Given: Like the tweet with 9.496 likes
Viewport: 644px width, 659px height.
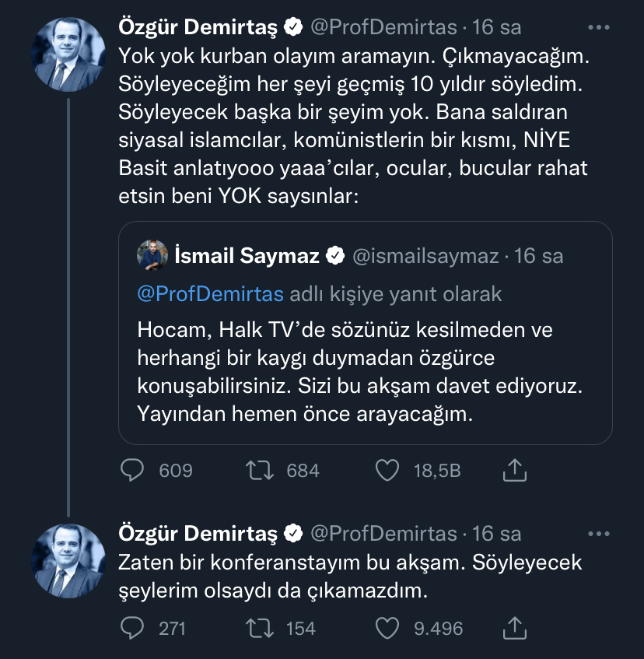Looking at the screenshot, I should pyautogui.click(x=387, y=629).
